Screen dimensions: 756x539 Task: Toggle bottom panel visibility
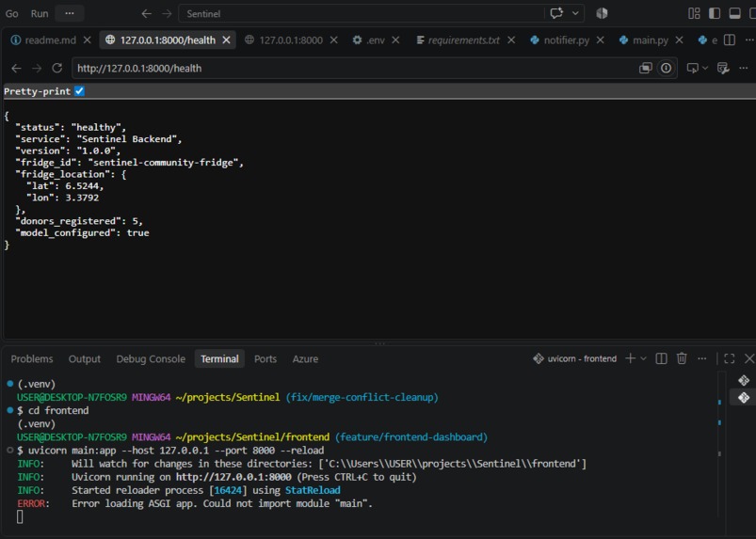pyautogui.click(x=734, y=13)
